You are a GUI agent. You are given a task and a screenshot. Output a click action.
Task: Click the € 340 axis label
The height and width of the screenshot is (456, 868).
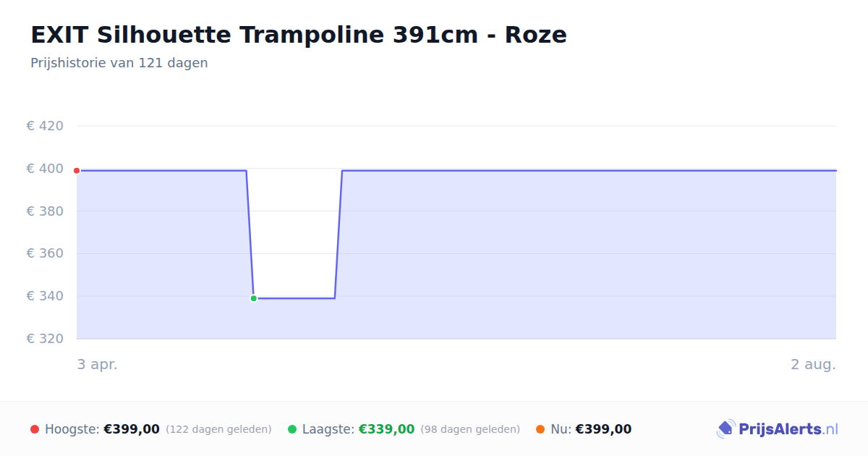pos(45,296)
